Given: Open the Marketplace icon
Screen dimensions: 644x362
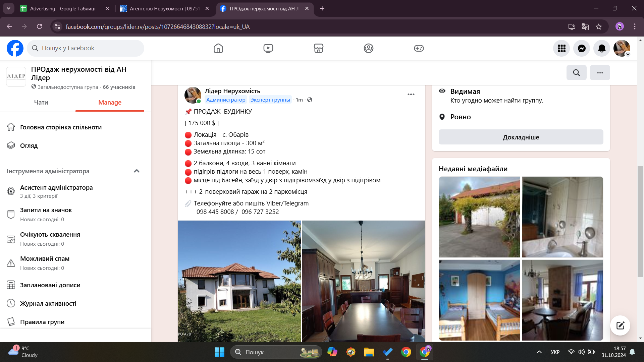Looking at the screenshot, I should coord(318,48).
